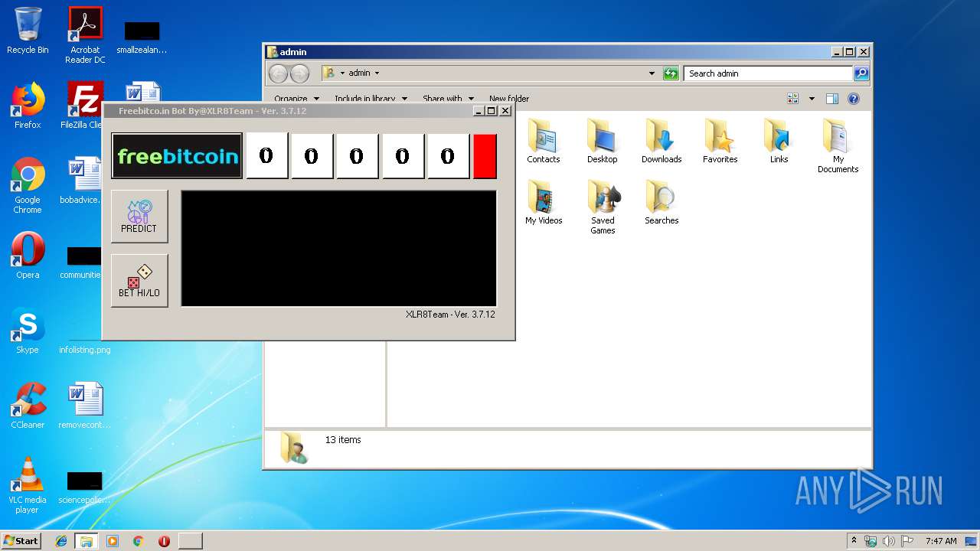The width and height of the screenshot is (980, 551).
Task: Open the Desktop folder in admin window
Action: [x=603, y=142]
